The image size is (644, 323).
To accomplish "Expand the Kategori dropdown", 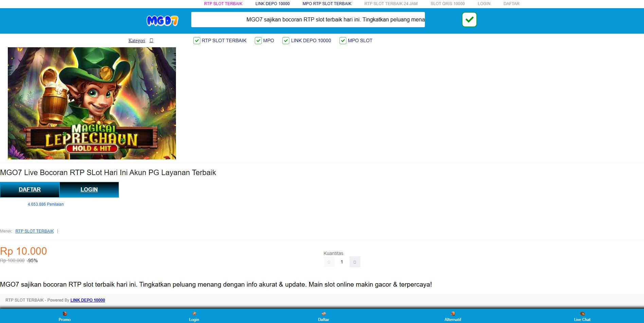I will pyautogui.click(x=141, y=40).
